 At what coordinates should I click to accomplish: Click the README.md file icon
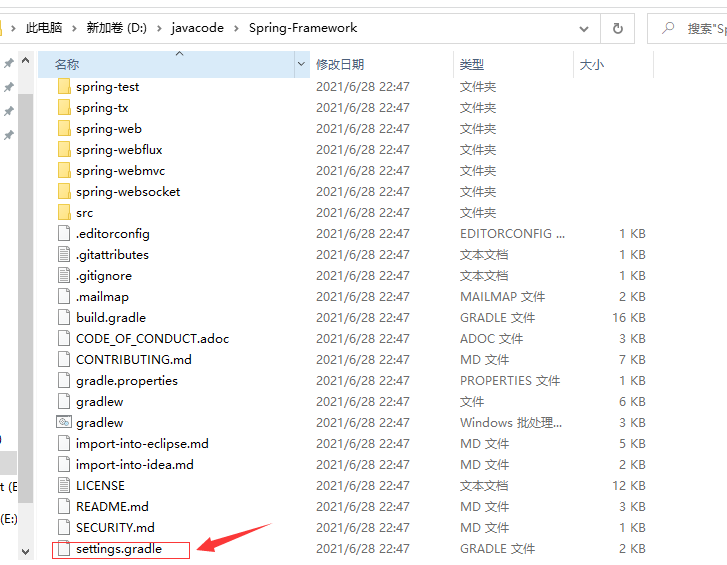[64, 506]
